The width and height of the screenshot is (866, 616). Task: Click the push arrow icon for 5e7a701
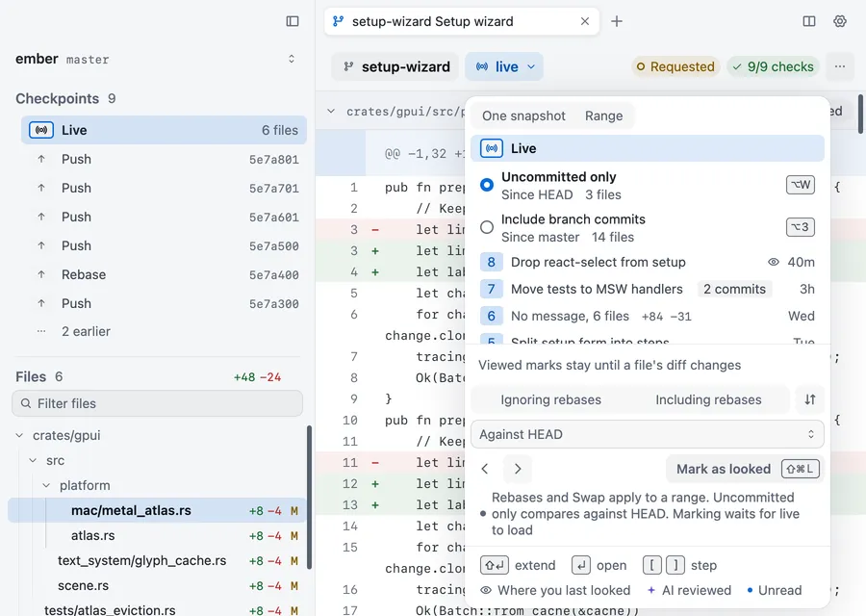[x=41, y=188]
